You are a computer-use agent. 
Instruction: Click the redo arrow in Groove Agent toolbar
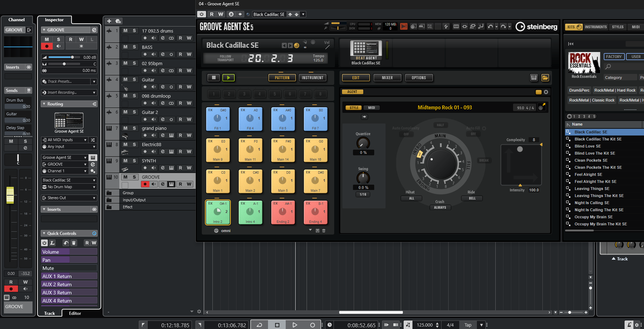click(504, 26)
